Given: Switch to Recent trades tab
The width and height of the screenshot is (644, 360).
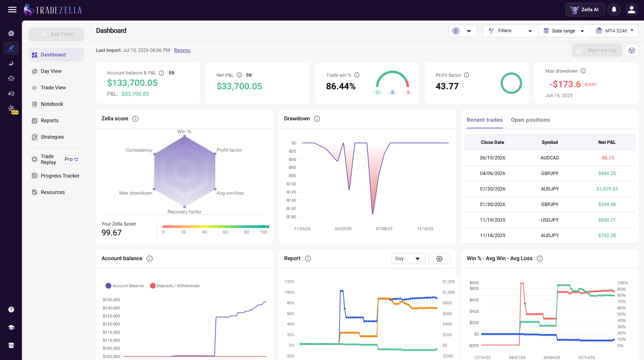Looking at the screenshot, I should [x=485, y=120].
